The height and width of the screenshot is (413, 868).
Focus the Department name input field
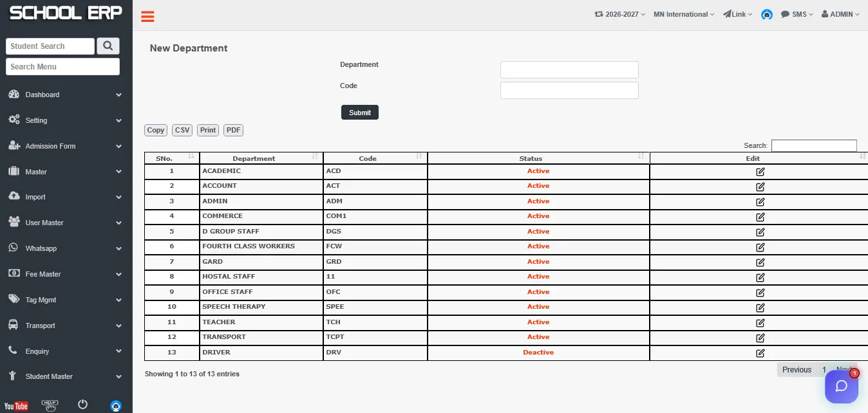[569, 69]
